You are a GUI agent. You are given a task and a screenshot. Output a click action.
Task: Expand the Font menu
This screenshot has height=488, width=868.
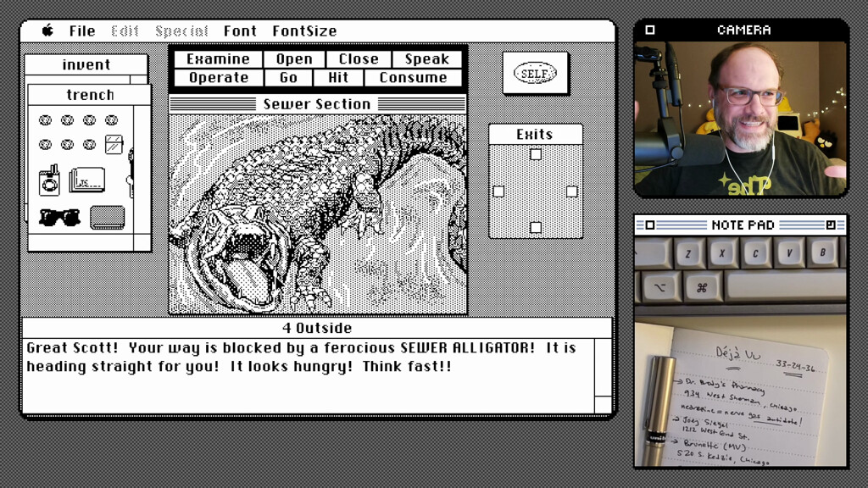click(x=240, y=31)
